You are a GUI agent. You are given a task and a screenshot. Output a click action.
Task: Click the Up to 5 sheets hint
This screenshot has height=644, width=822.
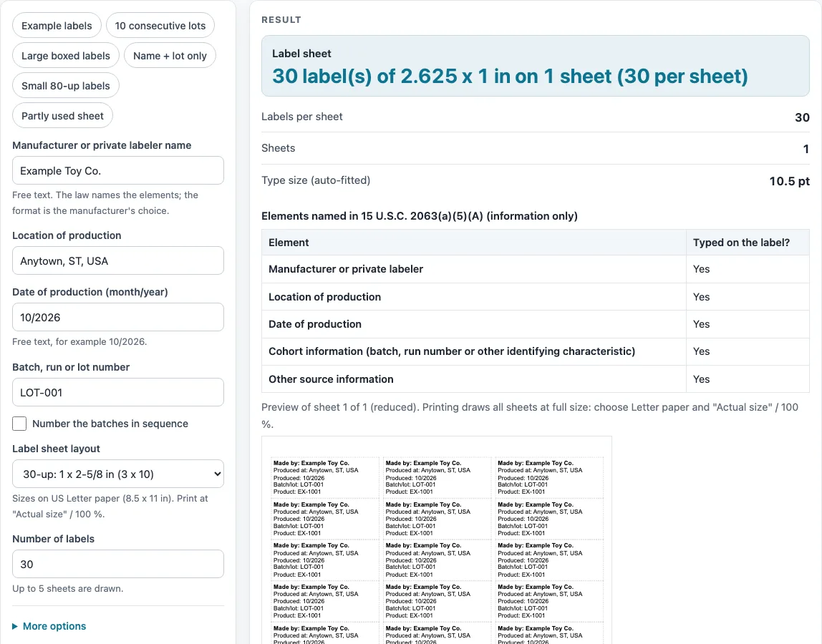click(67, 588)
